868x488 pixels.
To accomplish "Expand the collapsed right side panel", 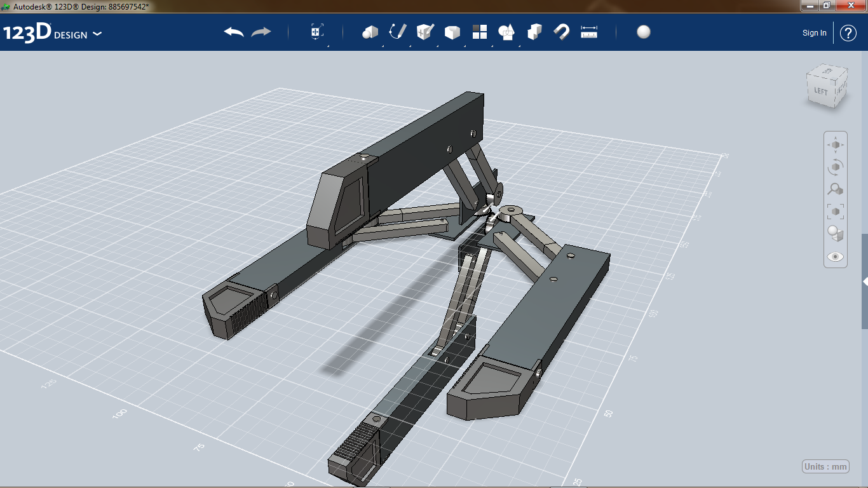I will (865, 281).
